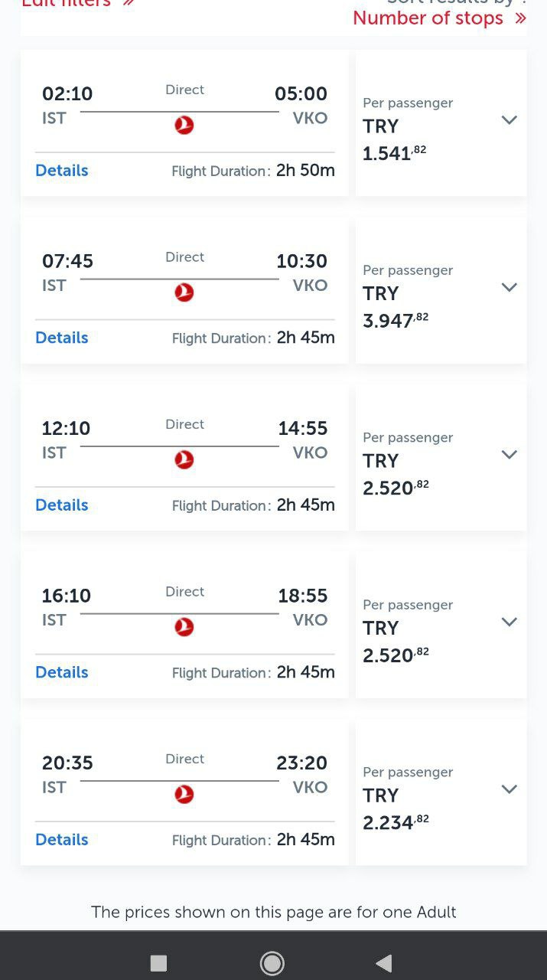Open Number of stops sort option
547x980 pixels.
[x=439, y=18]
